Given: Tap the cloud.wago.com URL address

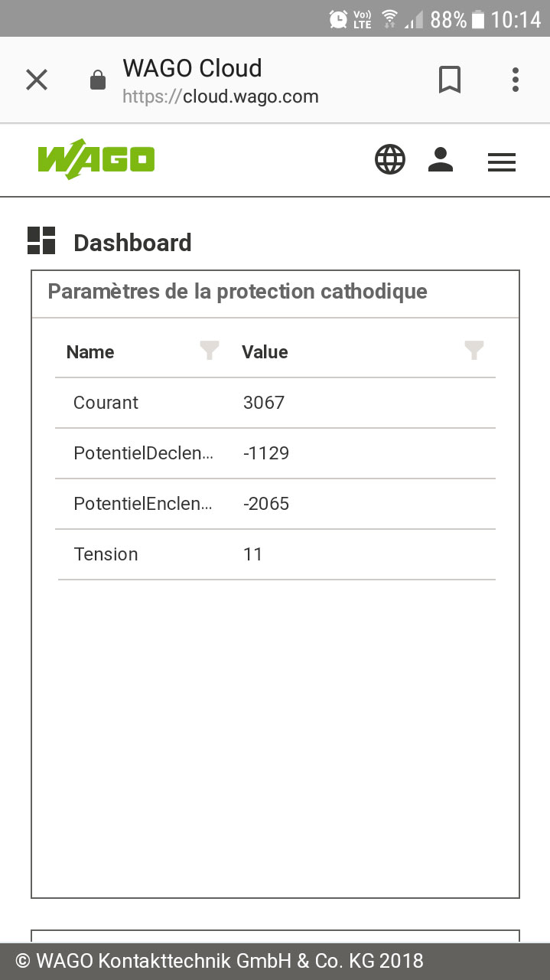Looking at the screenshot, I should pyautogui.click(x=220, y=97).
